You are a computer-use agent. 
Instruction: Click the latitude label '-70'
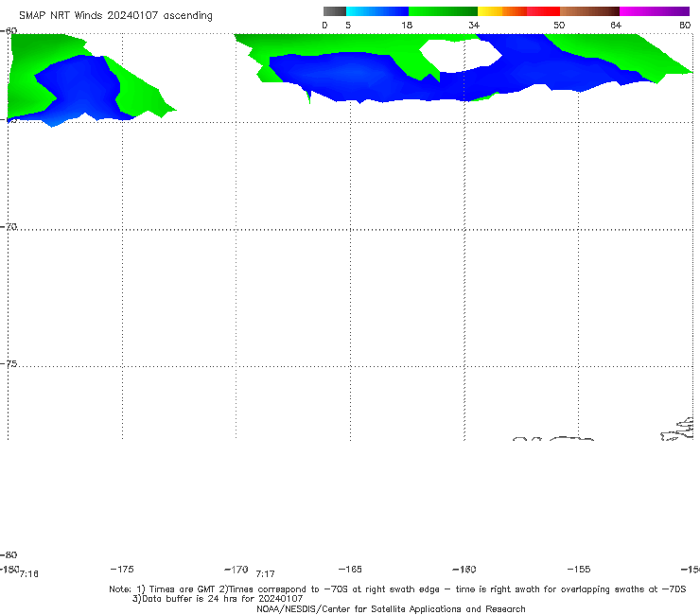(9, 226)
